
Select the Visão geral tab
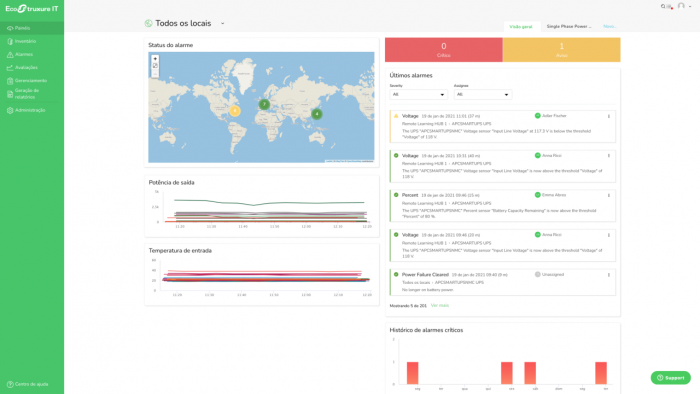pos(521,27)
